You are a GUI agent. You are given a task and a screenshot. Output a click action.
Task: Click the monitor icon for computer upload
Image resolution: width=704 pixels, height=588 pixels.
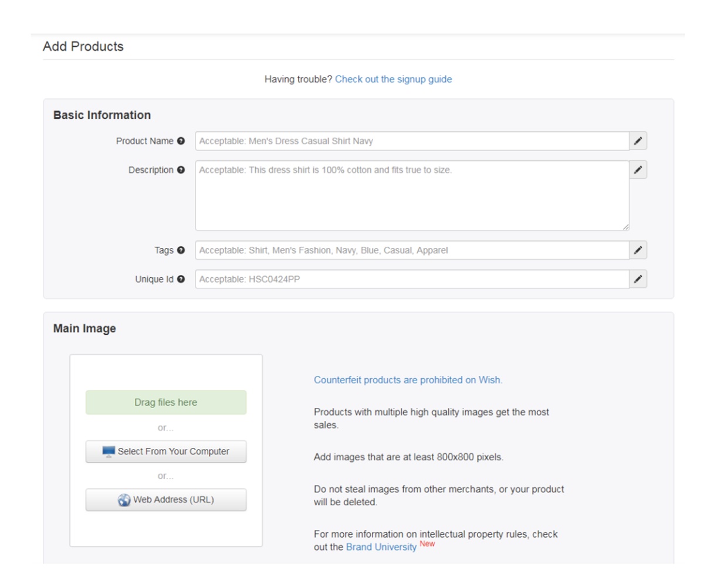pos(109,452)
